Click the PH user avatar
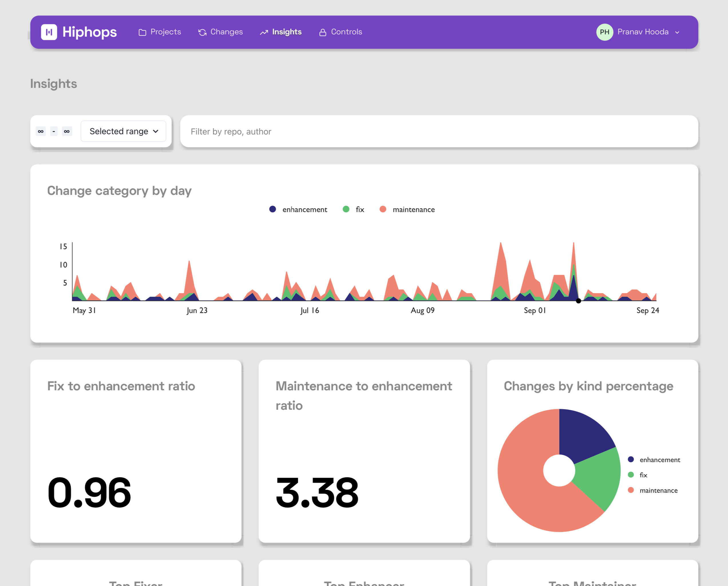The height and width of the screenshot is (586, 728). pos(604,32)
